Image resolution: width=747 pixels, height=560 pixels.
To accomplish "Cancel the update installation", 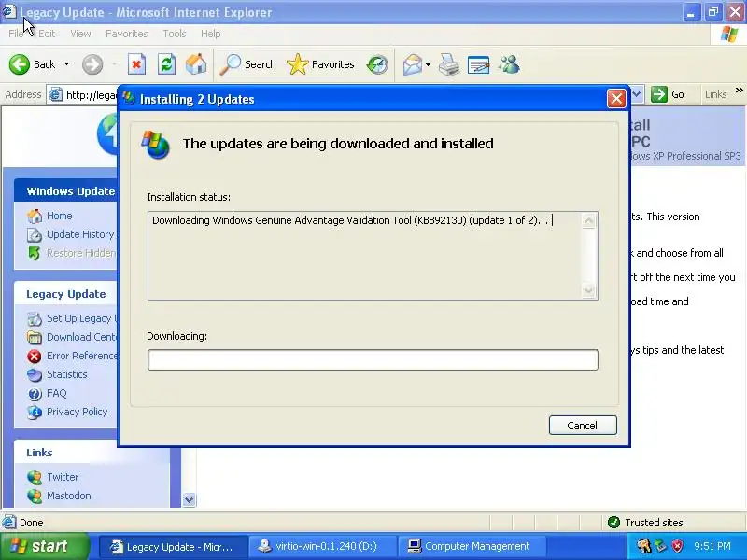I will (x=583, y=426).
